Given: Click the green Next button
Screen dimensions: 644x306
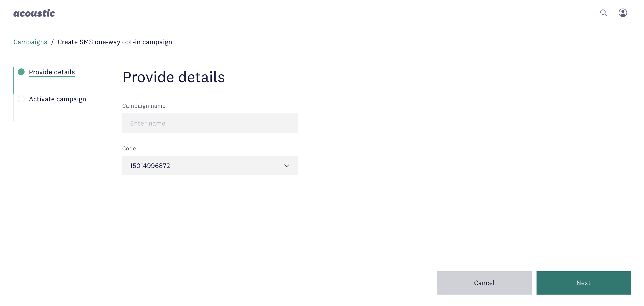Looking at the screenshot, I should point(584,283).
